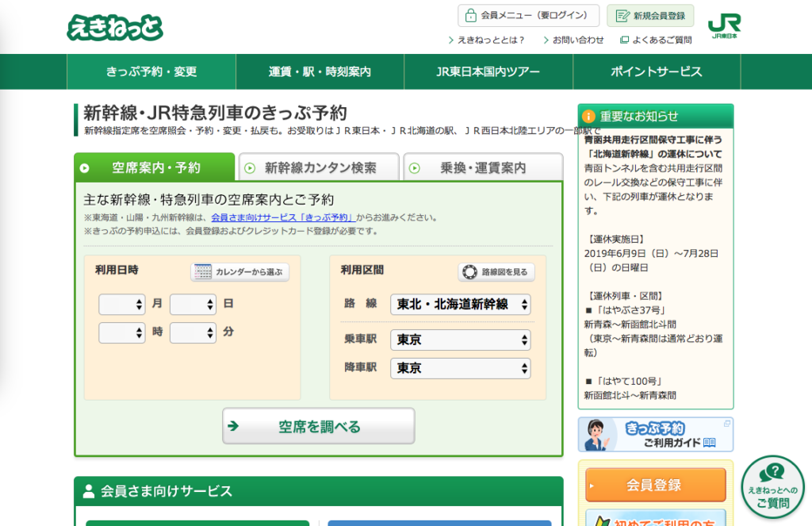812x526 pixels.
Task: Click カレンダーから選ぶ button
Action: 239,271
